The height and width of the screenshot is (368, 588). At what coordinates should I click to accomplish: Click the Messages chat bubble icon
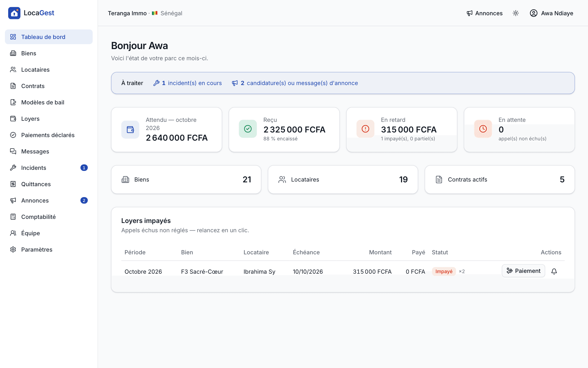click(x=13, y=151)
